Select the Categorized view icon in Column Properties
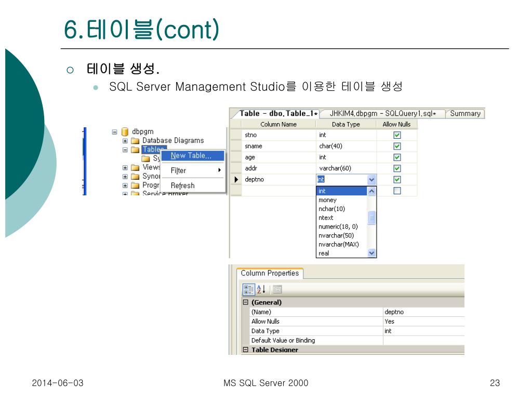This screenshot has height=399, width=532. [x=248, y=289]
